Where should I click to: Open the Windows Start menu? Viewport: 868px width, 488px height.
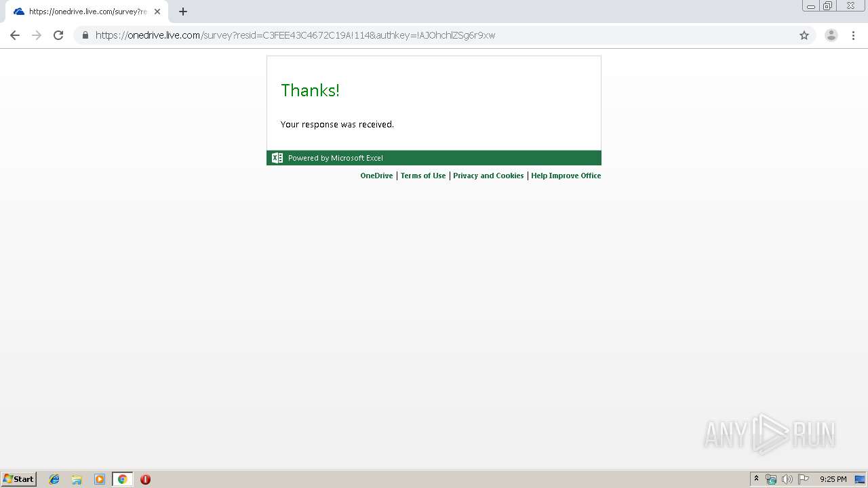tap(19, 479)
